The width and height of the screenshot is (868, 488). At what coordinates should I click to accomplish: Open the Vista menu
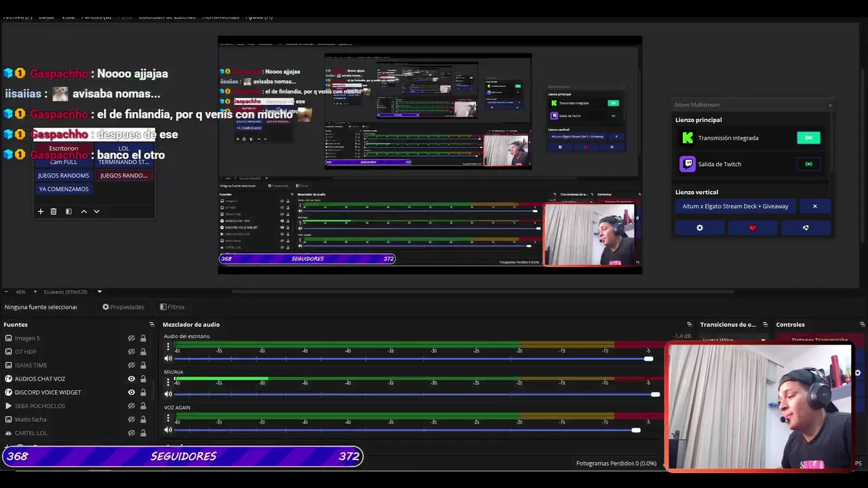click(68, 16)
